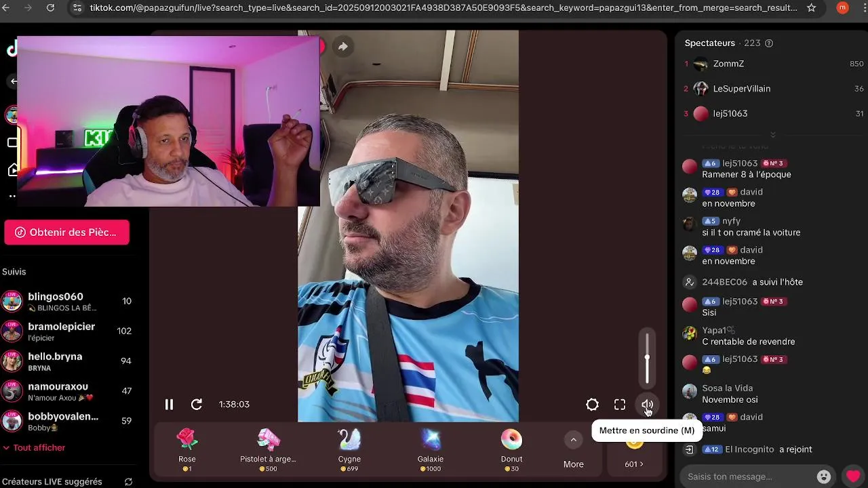
Task: Click message 'C rentable de revendre'
Action: coord(749,342)
